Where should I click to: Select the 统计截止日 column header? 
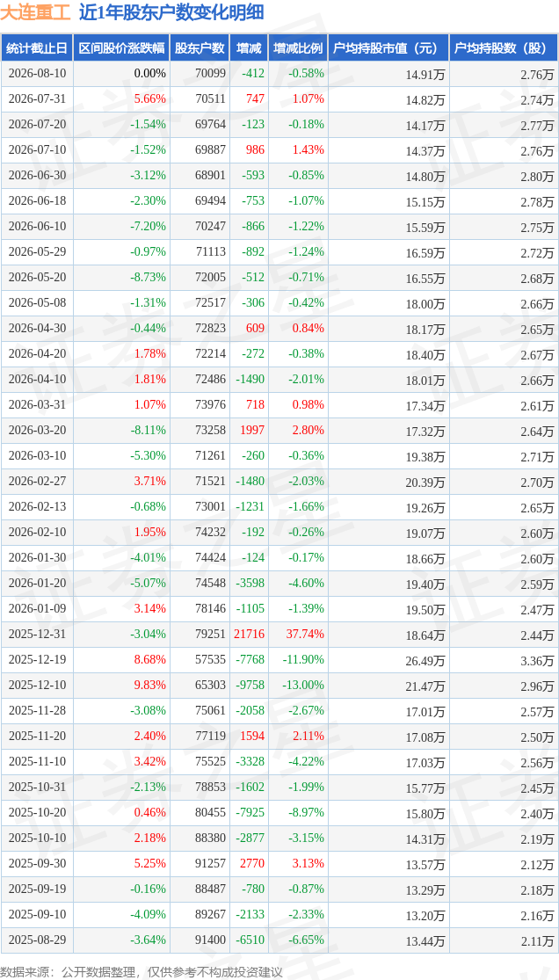(37, 48)
